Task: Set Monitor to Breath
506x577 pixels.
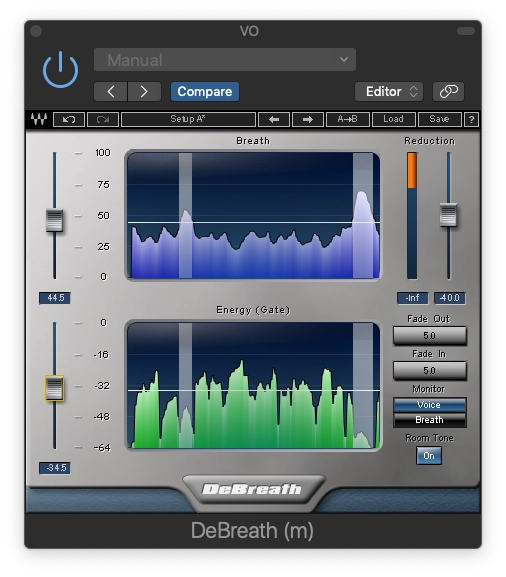Action: pos(429,420)
